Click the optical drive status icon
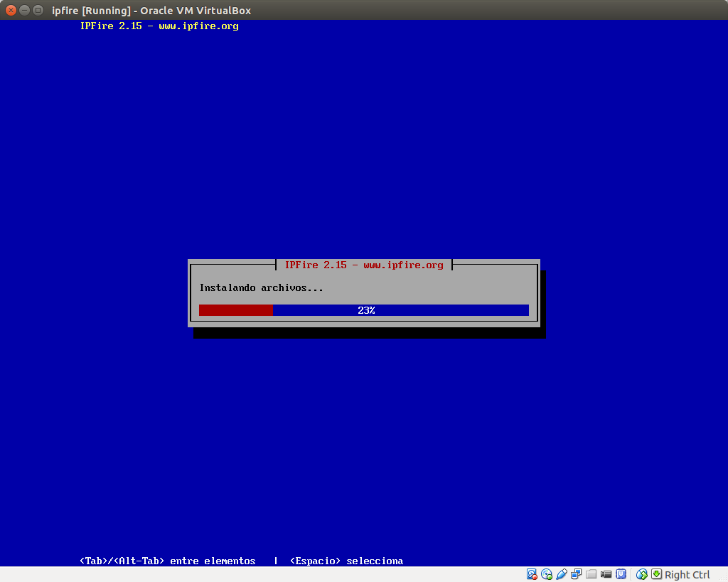Image resolution: width=728 pixels, height=582 pixels. (x=546, y=573)
